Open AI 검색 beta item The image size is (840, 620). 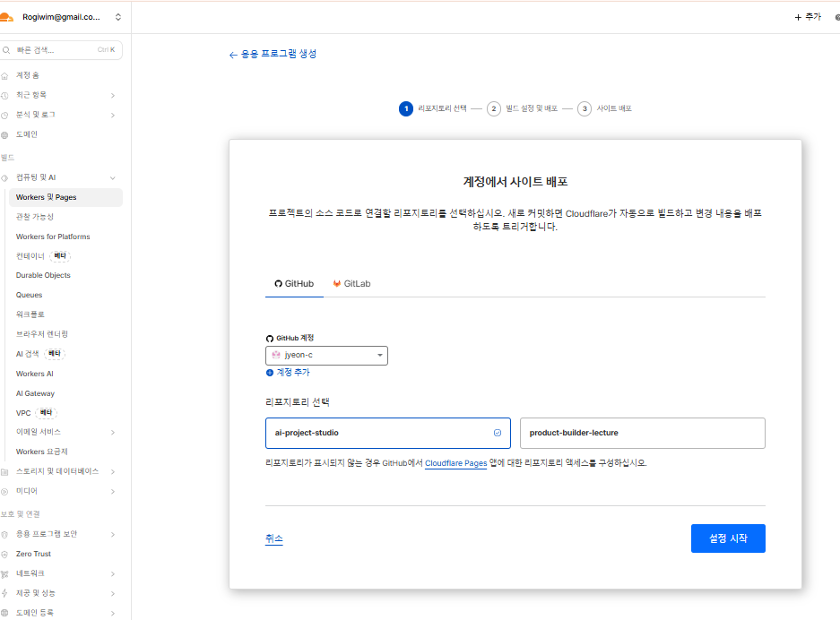click(40, 354)
